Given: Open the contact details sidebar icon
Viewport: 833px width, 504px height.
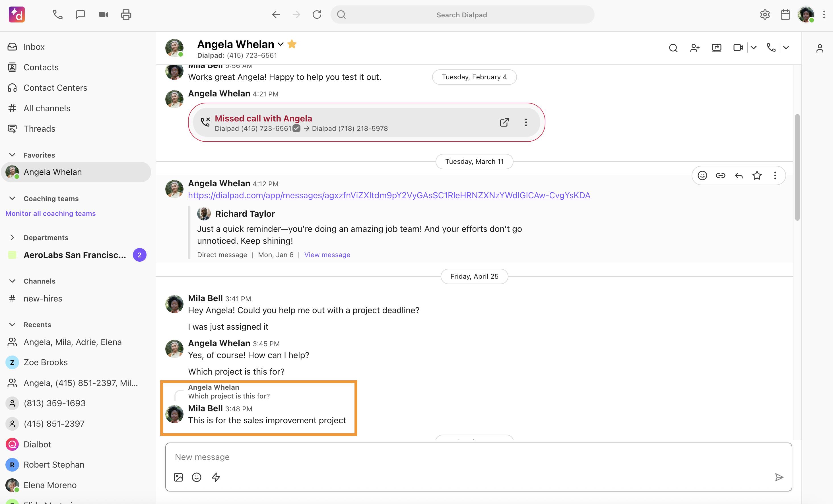Looking at the screenshot, I should pyautogui.click(x=820, y=48).
